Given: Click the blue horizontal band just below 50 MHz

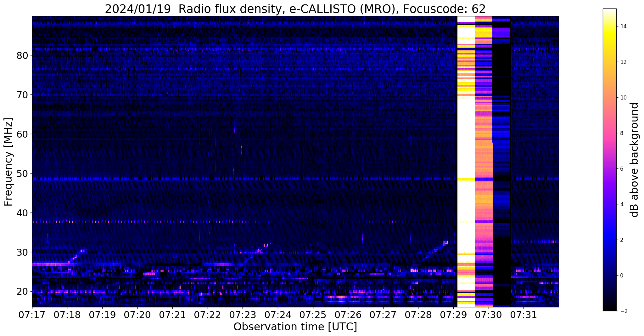Looking at the screenshot, I should (244, 179).
